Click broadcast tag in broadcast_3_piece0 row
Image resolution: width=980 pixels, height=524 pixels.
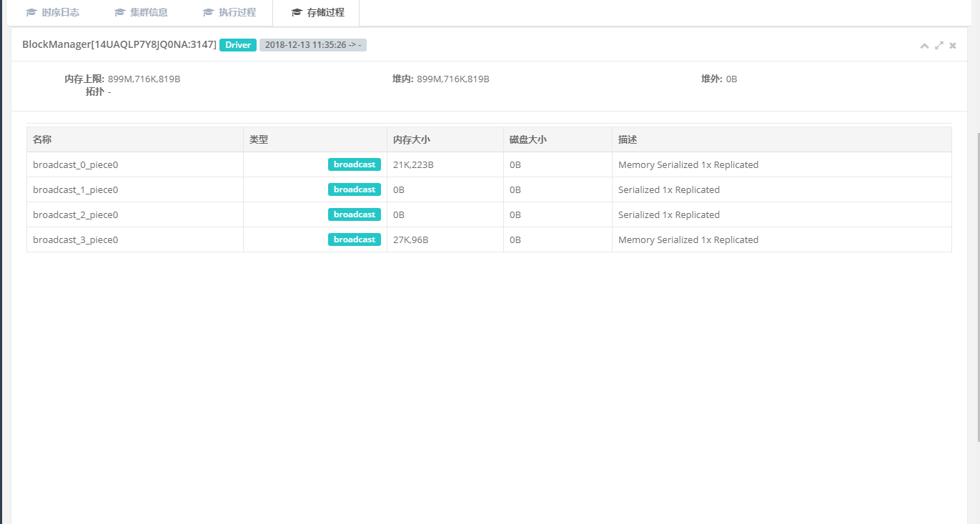(355, 239)
